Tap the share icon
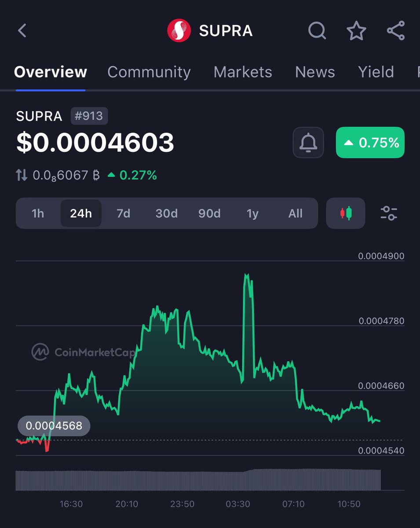This screenshot has height=528, width=420. click(395, 31)
